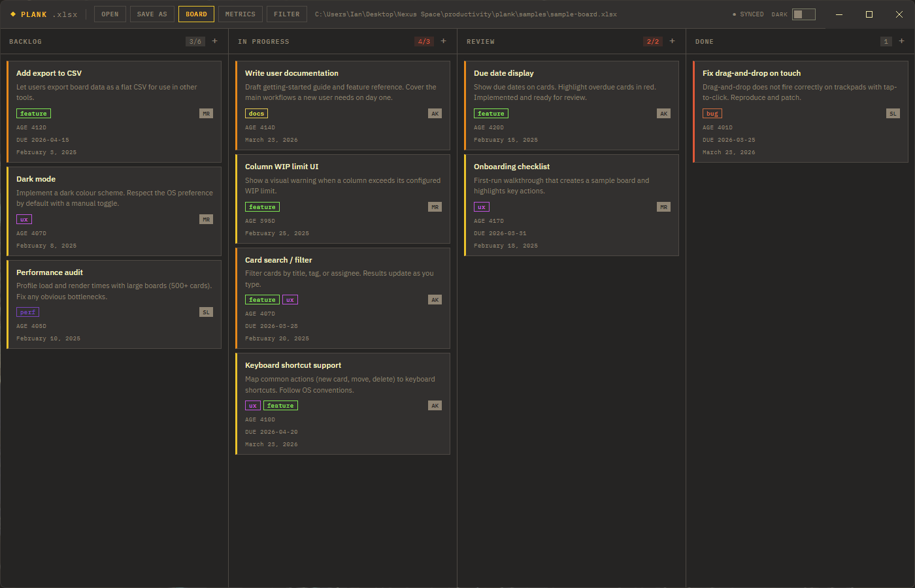Click the In Progress 4/3 limit badge

point(424,41)
